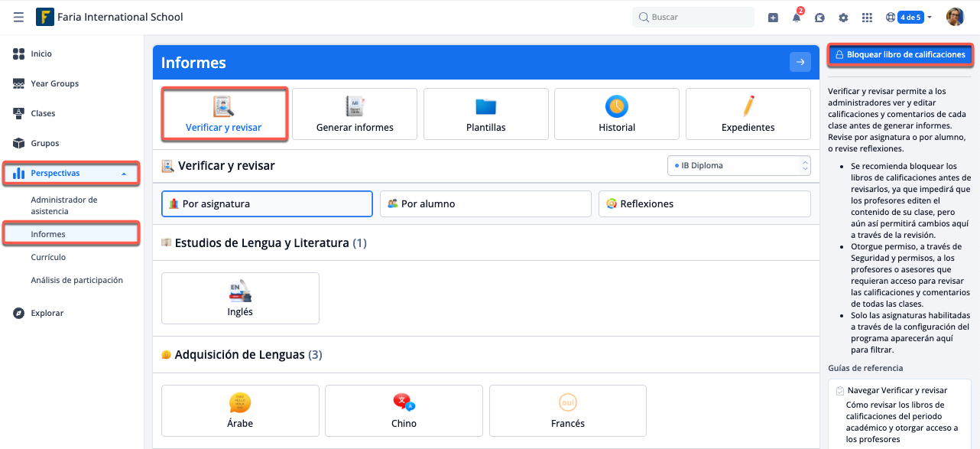
Task: Open the settings gear icon
Action: pyautogui.click(x=843, y=18)
